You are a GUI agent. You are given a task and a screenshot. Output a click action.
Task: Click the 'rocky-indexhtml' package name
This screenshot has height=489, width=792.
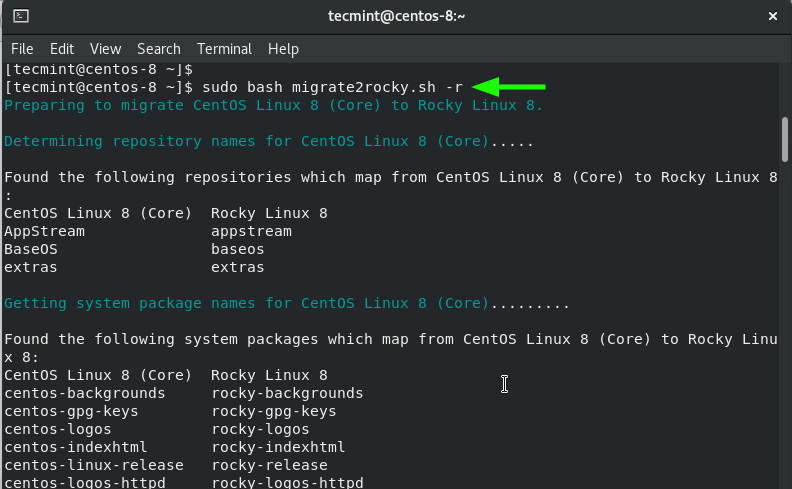(278, 447)
